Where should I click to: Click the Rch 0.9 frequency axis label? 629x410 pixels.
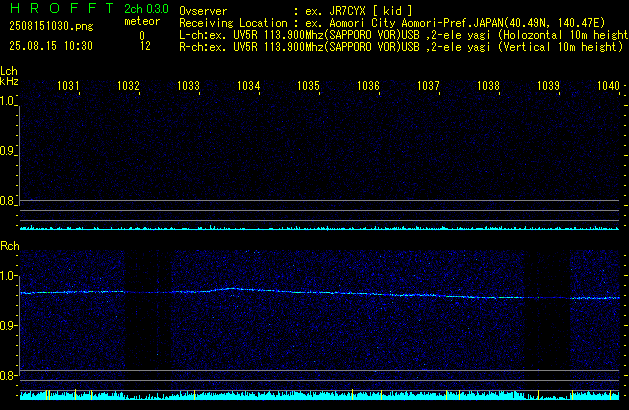[8, 325]
